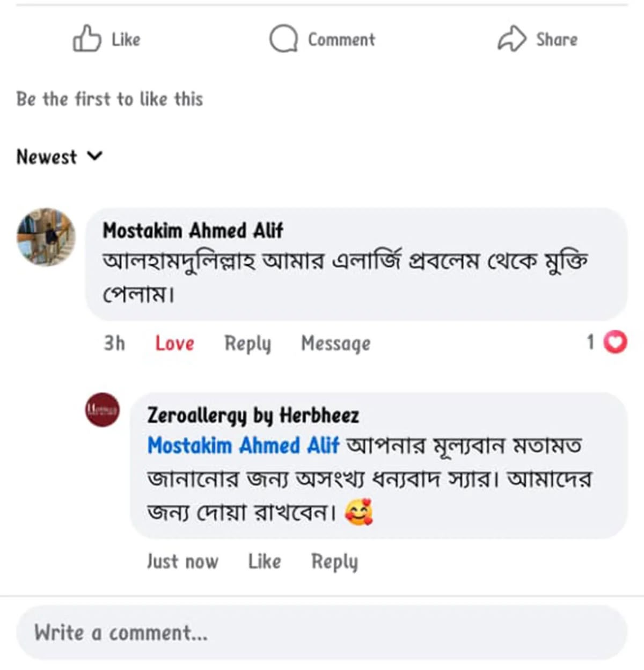Select the Newest comment sort label
Viewport: 644px width, 670px height.
pyautogui.click(x=47, y=157)
